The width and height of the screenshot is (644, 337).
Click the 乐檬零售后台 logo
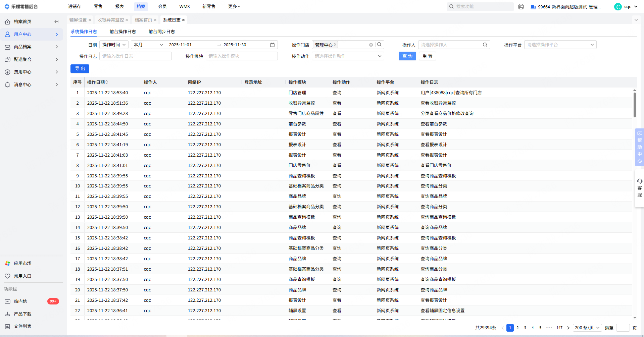21,7
